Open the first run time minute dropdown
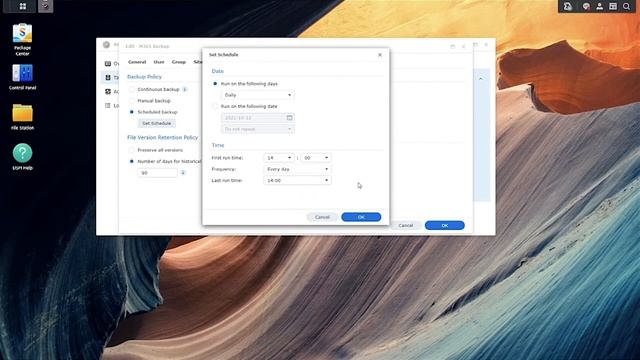This screenshot has width=640, height=360. (316, 158)
